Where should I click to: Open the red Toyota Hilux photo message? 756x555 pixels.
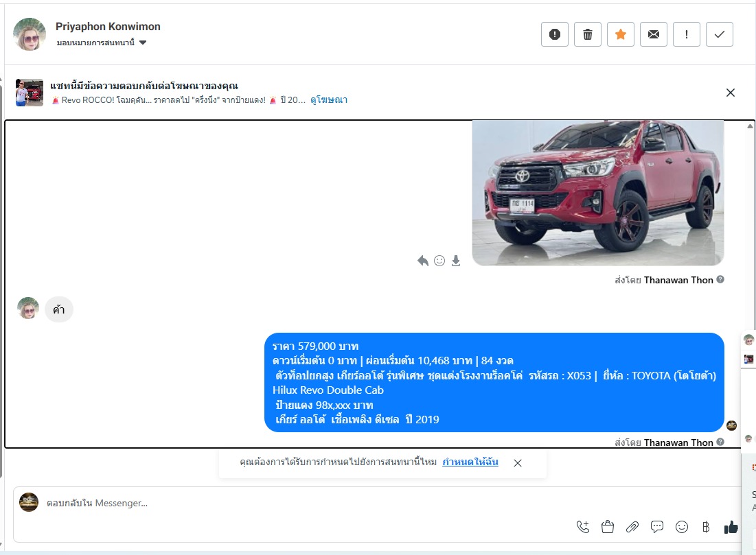point(598,193)
